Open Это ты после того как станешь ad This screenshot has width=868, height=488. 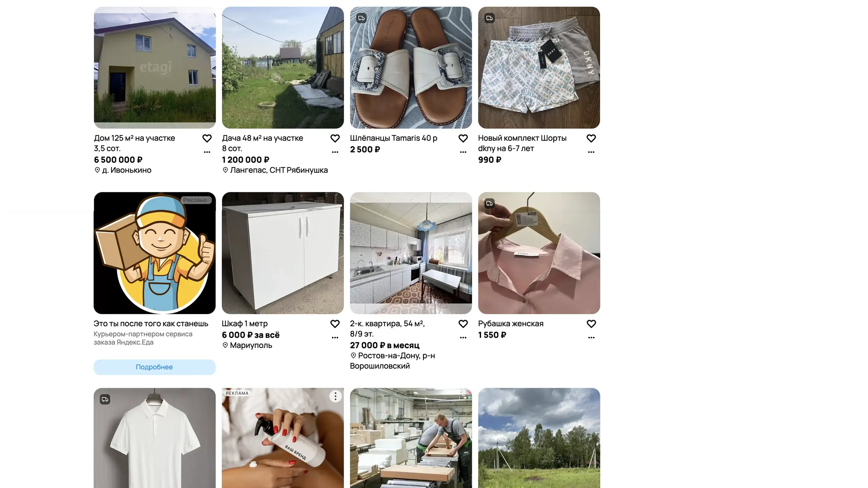tap(151, 324)
